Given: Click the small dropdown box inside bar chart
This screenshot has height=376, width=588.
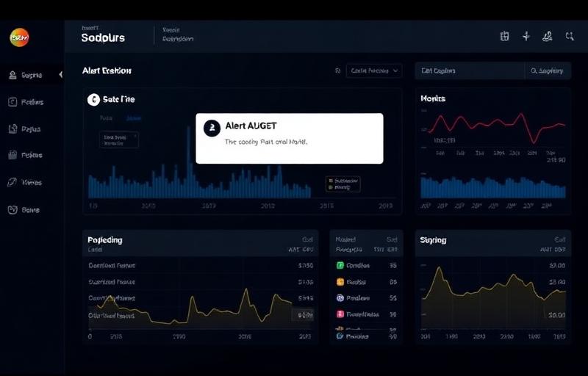Looking at the screenshot, I should [118, 140].
